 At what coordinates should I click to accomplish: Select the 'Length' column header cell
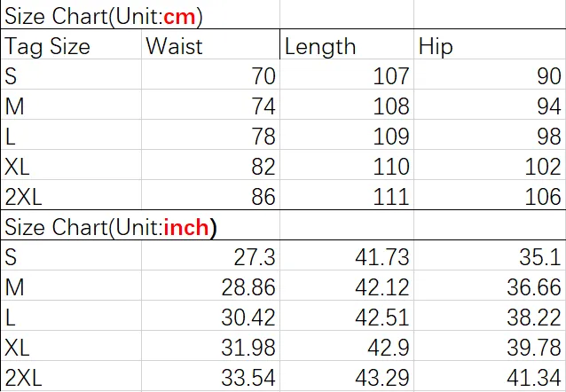[x=347, y=44]
